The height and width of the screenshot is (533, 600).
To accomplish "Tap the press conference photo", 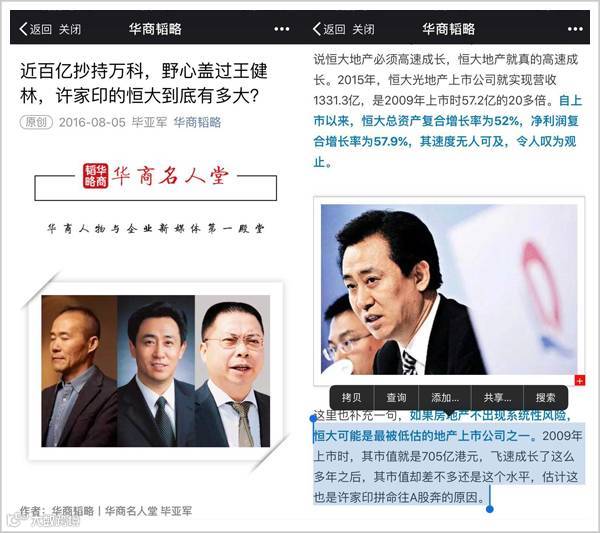I will 449,289.
